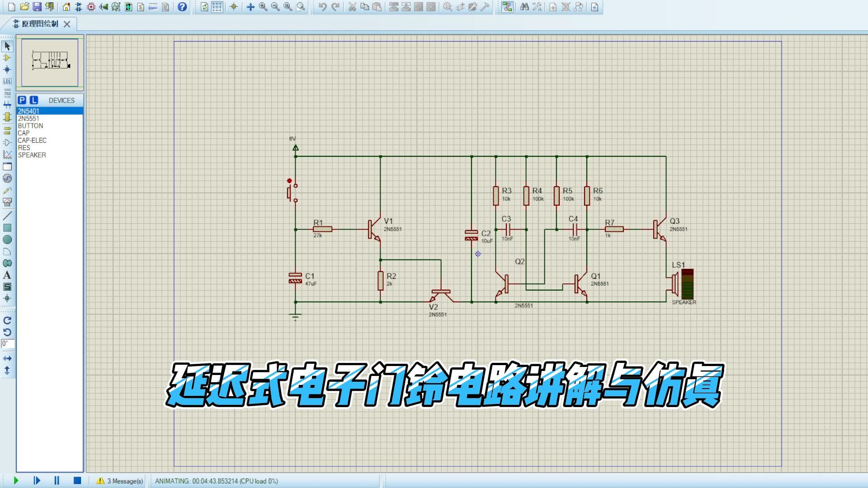
Task: Open the P pick devices button
Action: [x=22, y=100]
